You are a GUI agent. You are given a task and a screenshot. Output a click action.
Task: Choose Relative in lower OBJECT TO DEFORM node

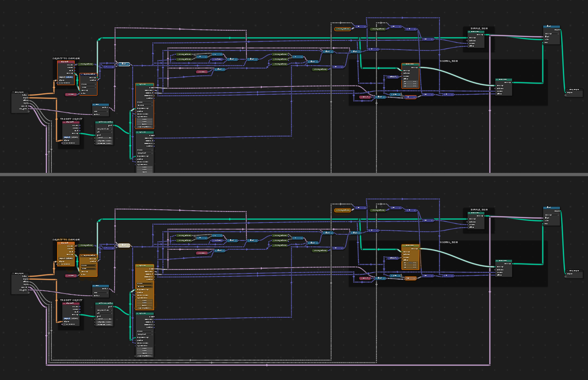pyautogui.click(x=69, y=258)
